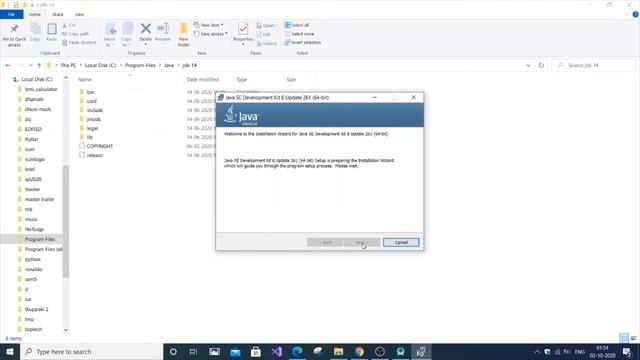Click the Properties ribbon icon
Image resolution: width=640 pixels, height=360 pixels.
point(243,33)
